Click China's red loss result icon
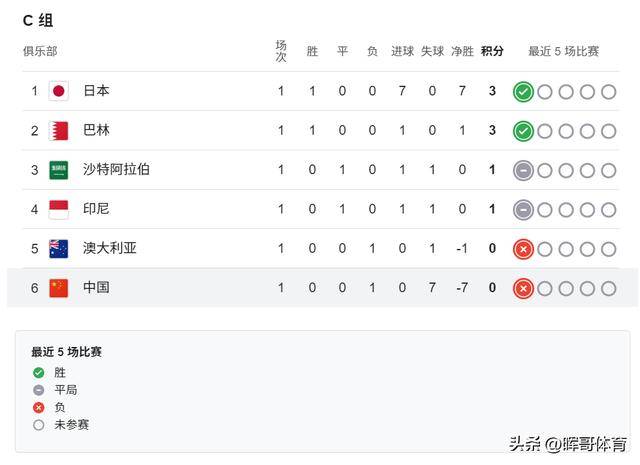Screen dimensions: 640x465 [523, 288]
